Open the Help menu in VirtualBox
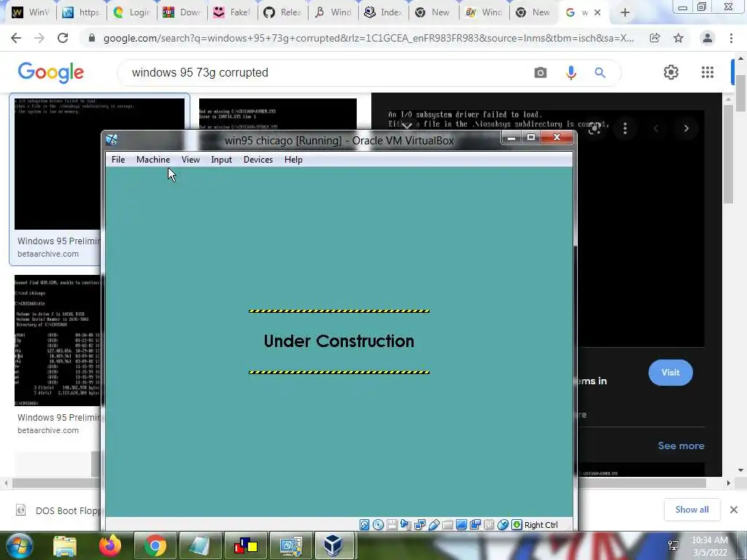The image size is (747, 560). coord(293,160)
